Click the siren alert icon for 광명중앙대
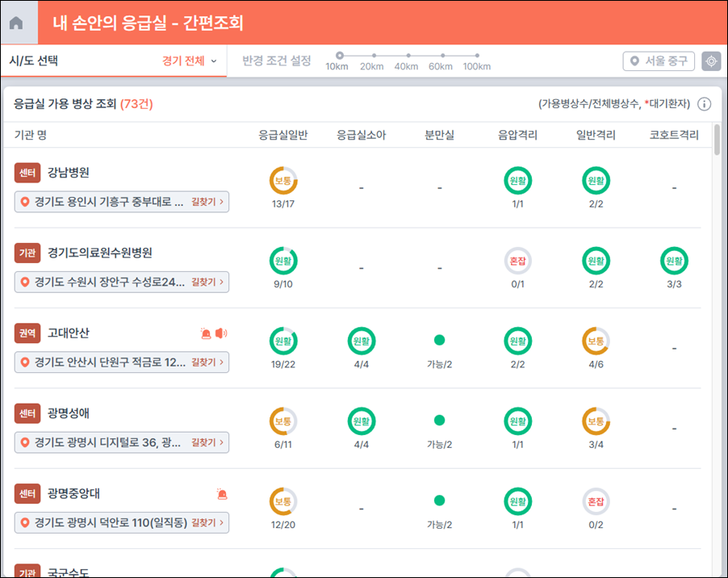Image resolution: width=728 pixels, height=578 pixels. click(x=223, y=494)
